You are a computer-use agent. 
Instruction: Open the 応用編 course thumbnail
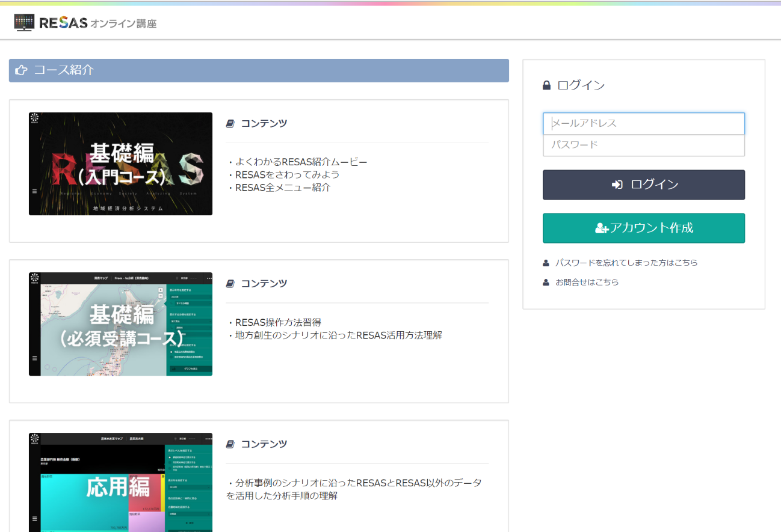click(x=120, y=482)
